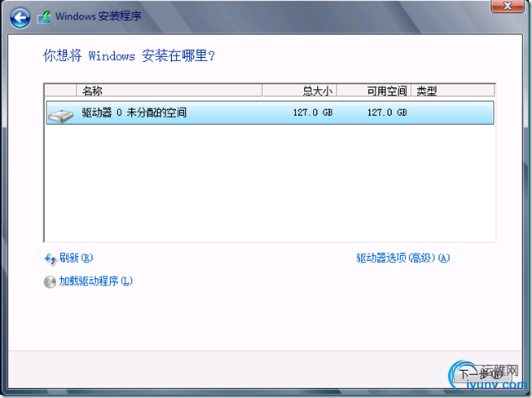Click the 127.0 GB total size cell
532x398 pixels.
313,113
